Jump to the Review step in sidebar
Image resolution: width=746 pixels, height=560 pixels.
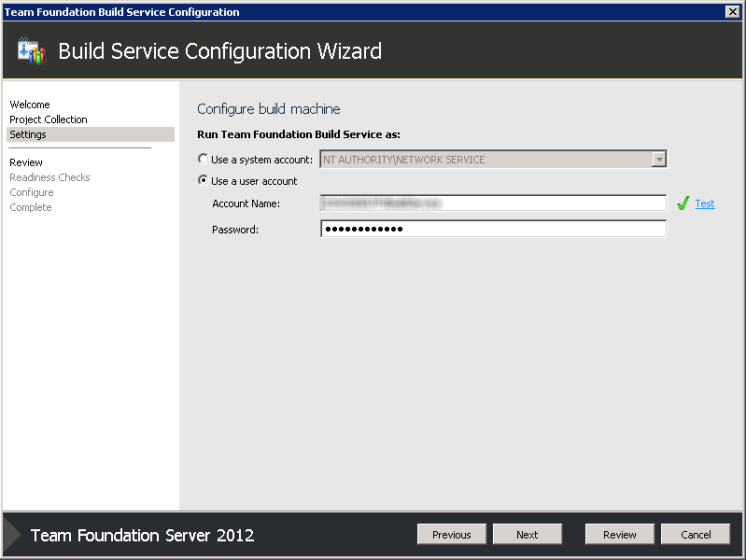pos(26,162)
